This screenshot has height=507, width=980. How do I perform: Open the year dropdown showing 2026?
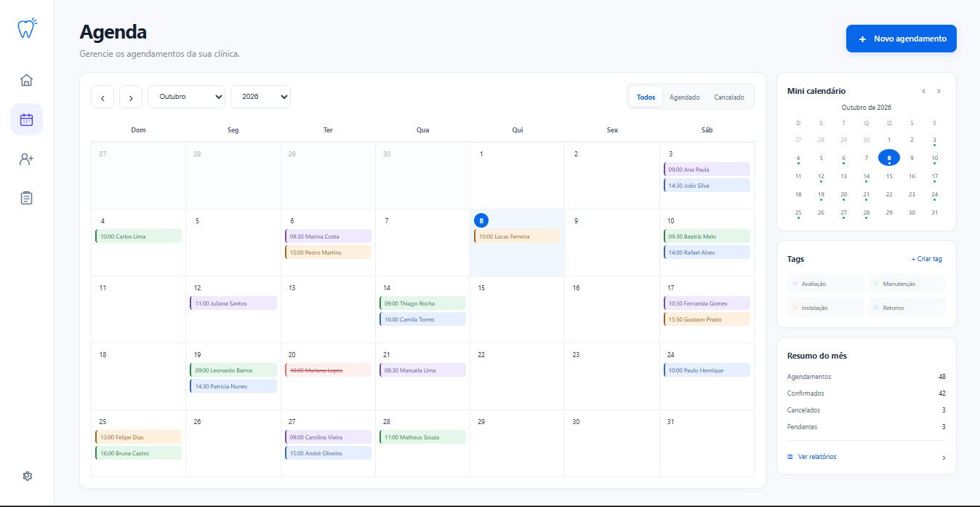[x=260, y=97]
